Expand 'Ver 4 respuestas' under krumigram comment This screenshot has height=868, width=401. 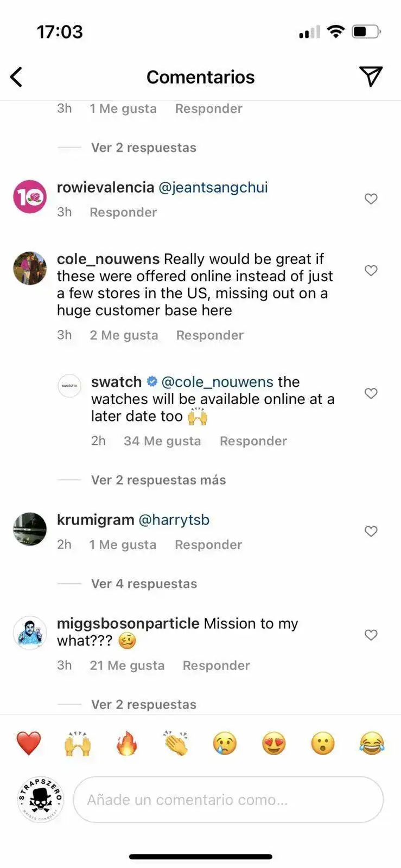(x=144, y=584)
